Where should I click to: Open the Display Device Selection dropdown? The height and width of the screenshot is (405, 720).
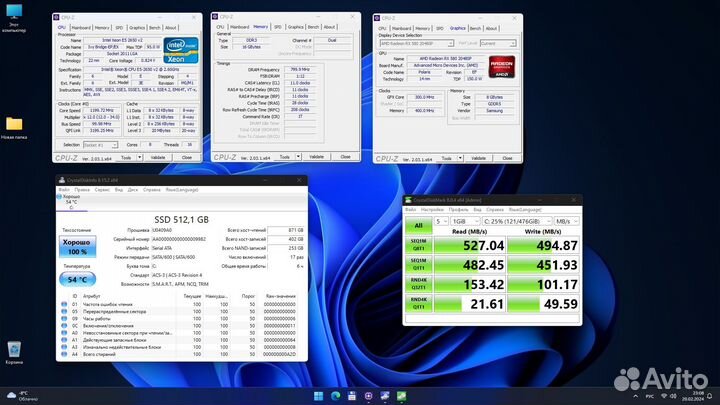tap(416, 43)
